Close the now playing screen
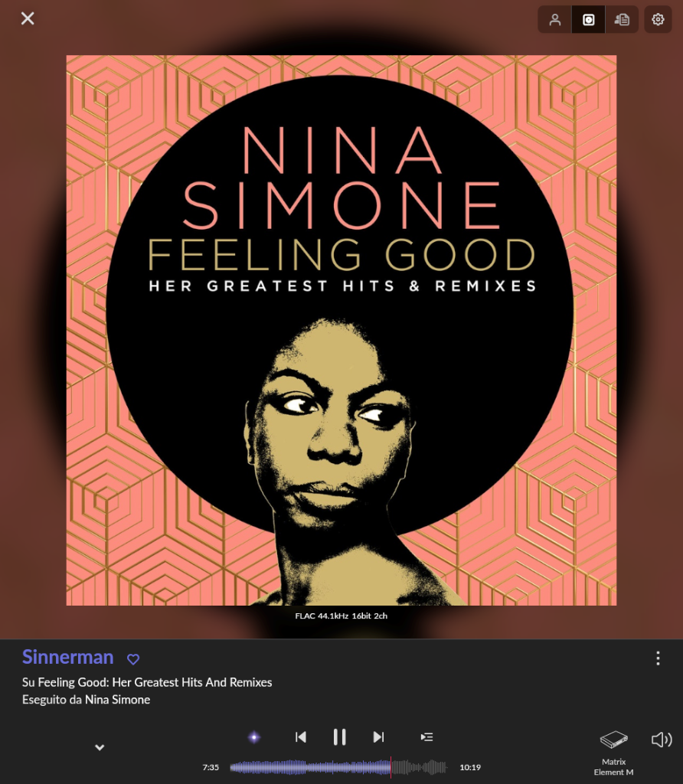 pyautogui.click(x=28, y=18)
